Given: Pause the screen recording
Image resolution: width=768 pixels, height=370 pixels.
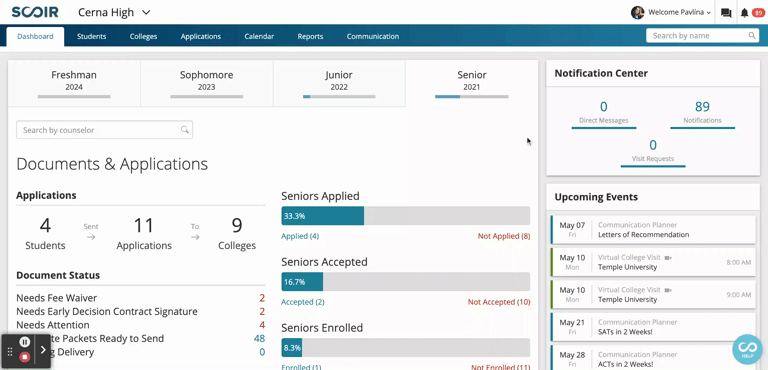Looking at the screenshot, I should [24, 342].
